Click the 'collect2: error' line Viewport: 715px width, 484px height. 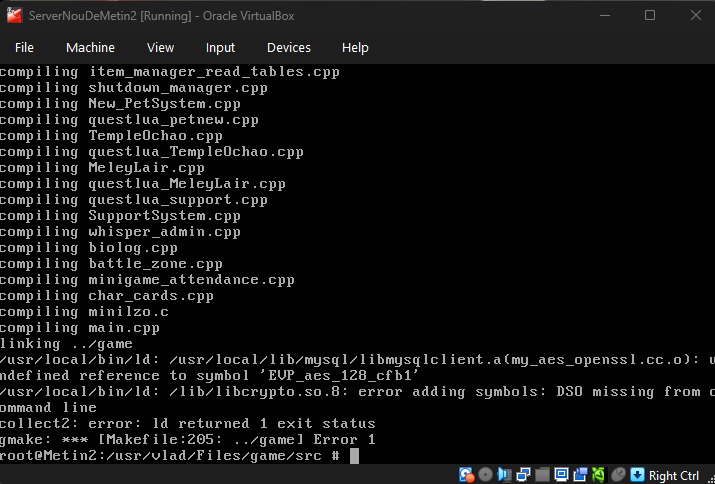pos(187,423)
